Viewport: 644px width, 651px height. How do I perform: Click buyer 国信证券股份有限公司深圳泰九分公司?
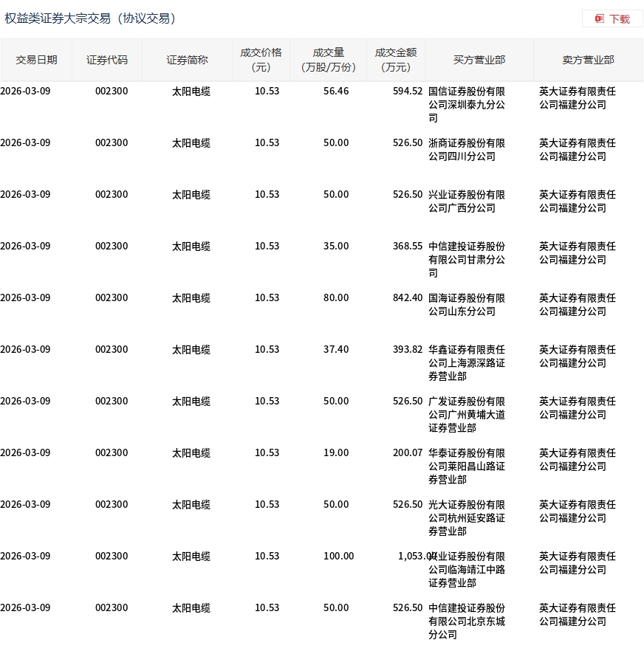click(x=467, y=105)
